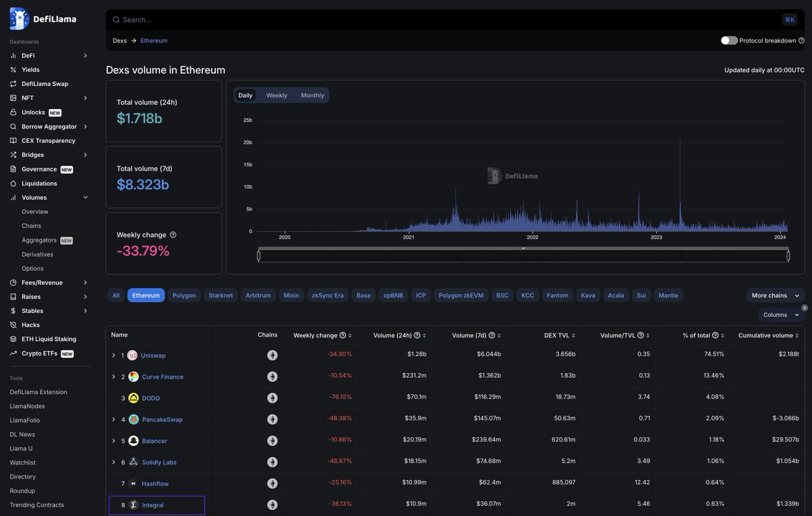Expand the NFT sidebar section
The height and width of the screenshot is (516, 812).
[x=85, y=98]
